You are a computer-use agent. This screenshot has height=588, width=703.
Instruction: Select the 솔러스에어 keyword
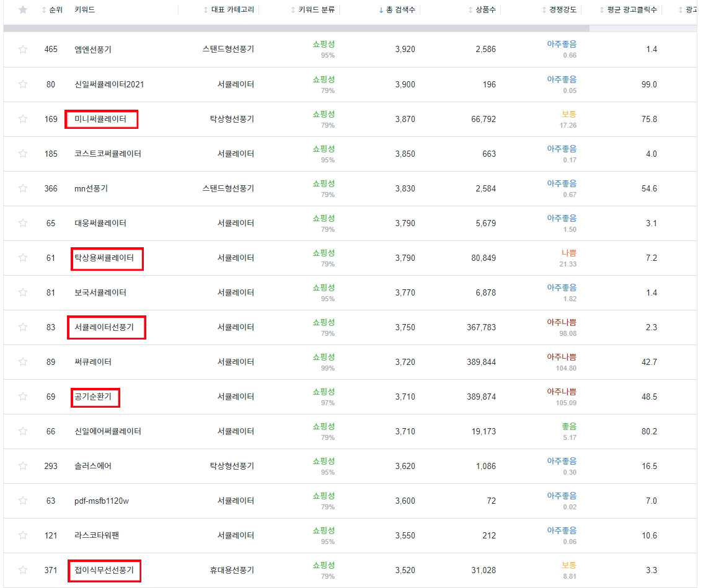click(93, 466)
